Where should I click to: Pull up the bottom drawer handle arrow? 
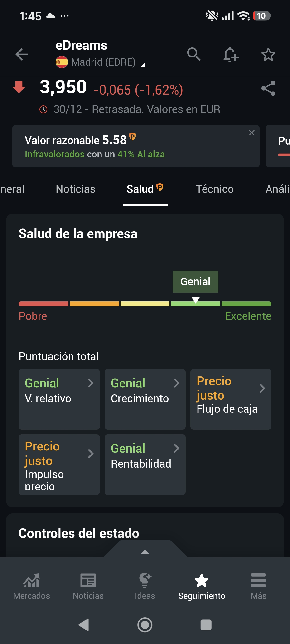[x=145, y=552]
